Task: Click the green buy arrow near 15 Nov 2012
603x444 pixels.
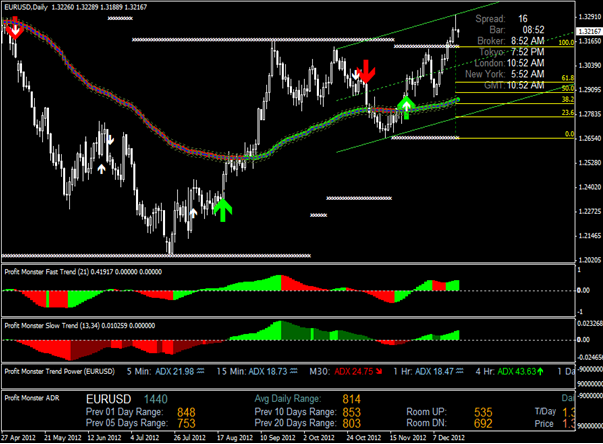Action: tap(406, 108)
